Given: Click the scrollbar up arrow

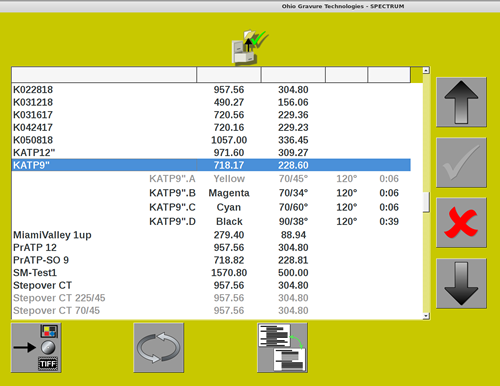Looking at the screenshot, I should [x=426, y=70].
